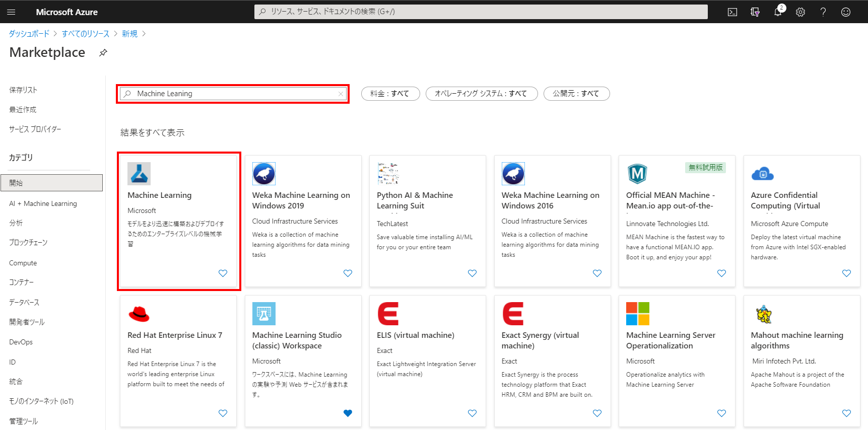Select サービス プロバイダー in the sidebar
This screenshot has height=430, width=868.
[x=35, y=129]
